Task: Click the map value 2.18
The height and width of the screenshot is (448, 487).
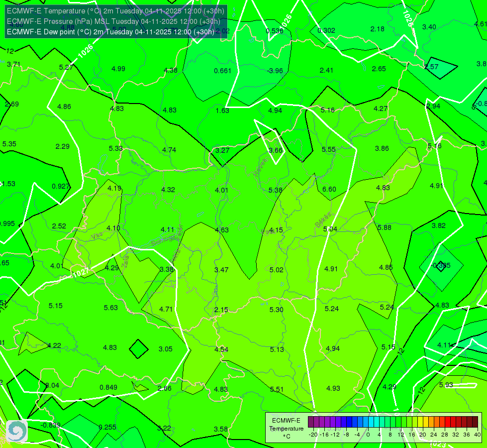Action: point(378,29)
